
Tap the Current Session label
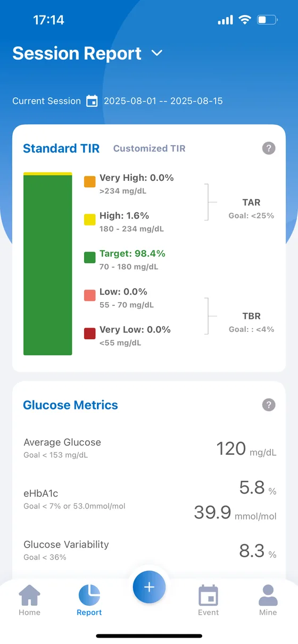[47, 101]
